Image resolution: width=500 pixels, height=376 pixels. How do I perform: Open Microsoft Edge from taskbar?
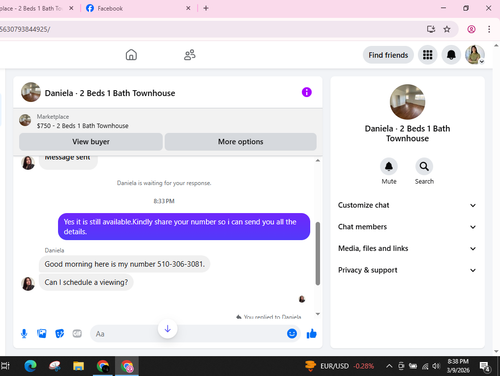pyautogui.click(x=30, y=366)
